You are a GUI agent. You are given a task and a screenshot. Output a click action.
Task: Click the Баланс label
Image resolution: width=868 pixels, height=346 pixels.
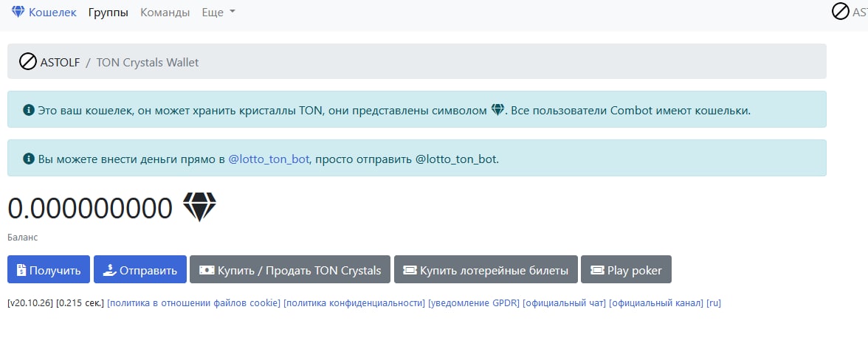(23, 238)
